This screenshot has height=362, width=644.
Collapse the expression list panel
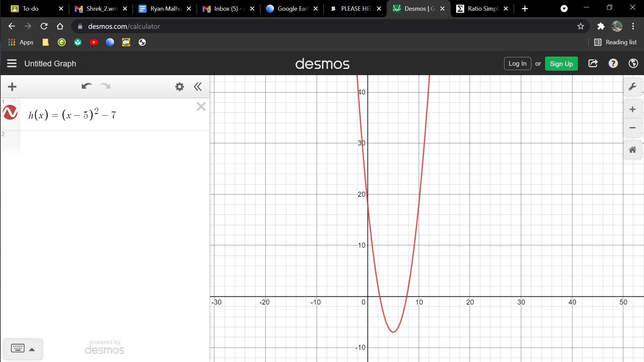[198, 87]
